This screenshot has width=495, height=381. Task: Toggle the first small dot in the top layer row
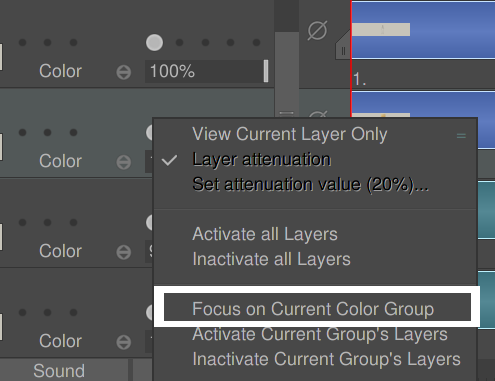pyautogui.click(x=22, y=43)
